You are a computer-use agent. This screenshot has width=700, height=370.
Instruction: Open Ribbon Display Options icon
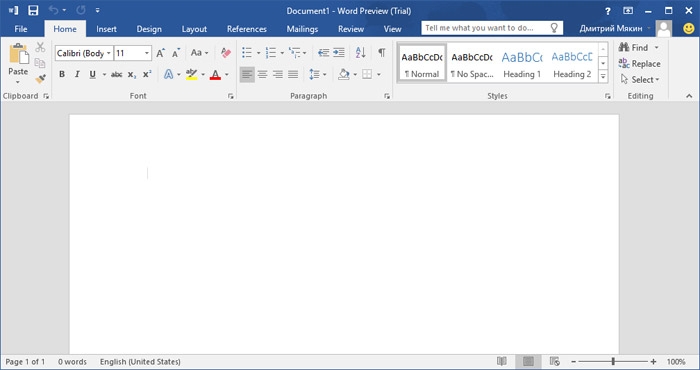[x=628, y=11]
